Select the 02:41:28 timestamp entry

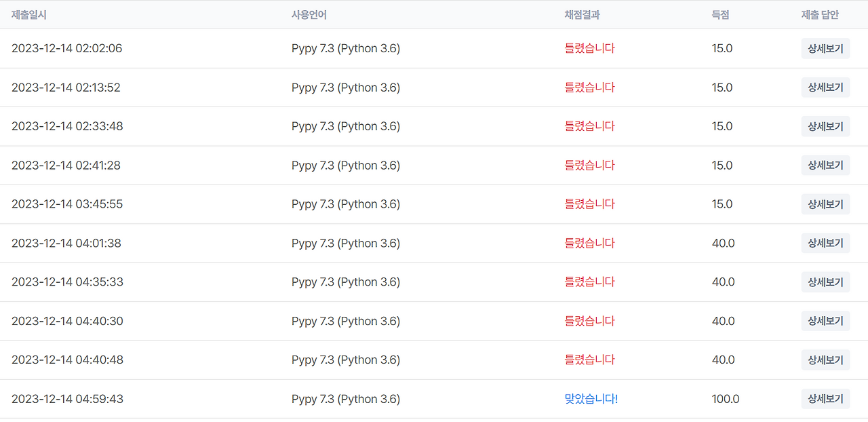(x=67, y=165)
